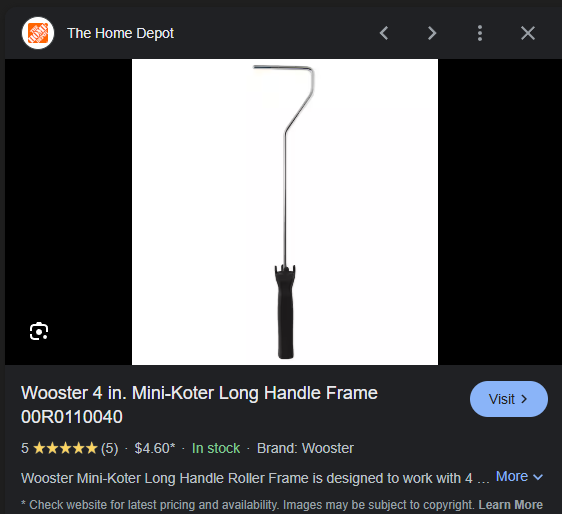Click the pricing and availability disclaimer text
Image resolution: width=562 pixels, height=514 pixels.
[249, 505]
